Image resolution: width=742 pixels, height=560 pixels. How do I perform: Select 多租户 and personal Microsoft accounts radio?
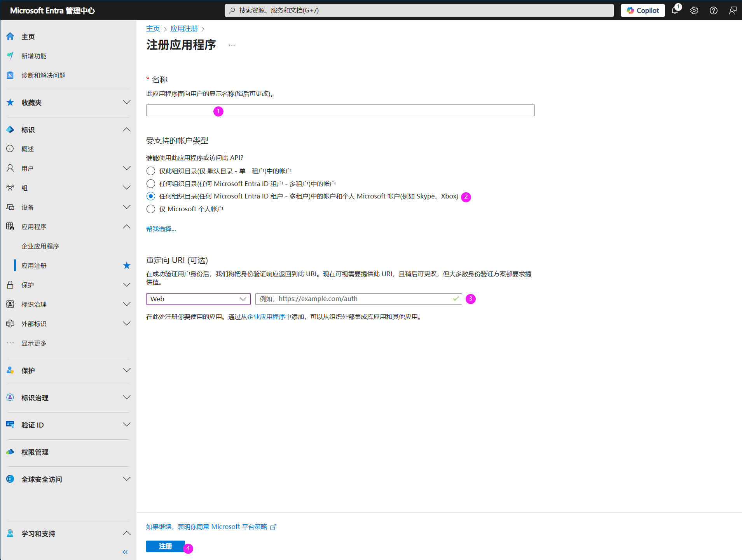151,196
